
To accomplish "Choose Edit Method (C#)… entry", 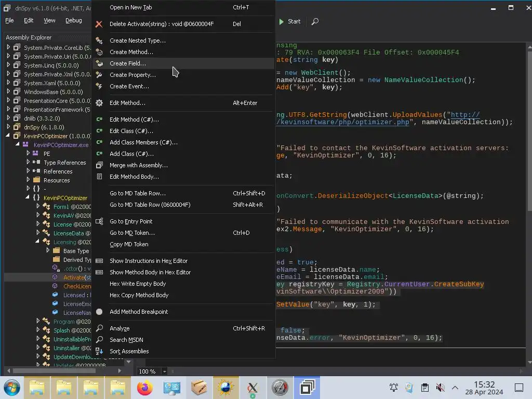I will [x=134, y=119].
